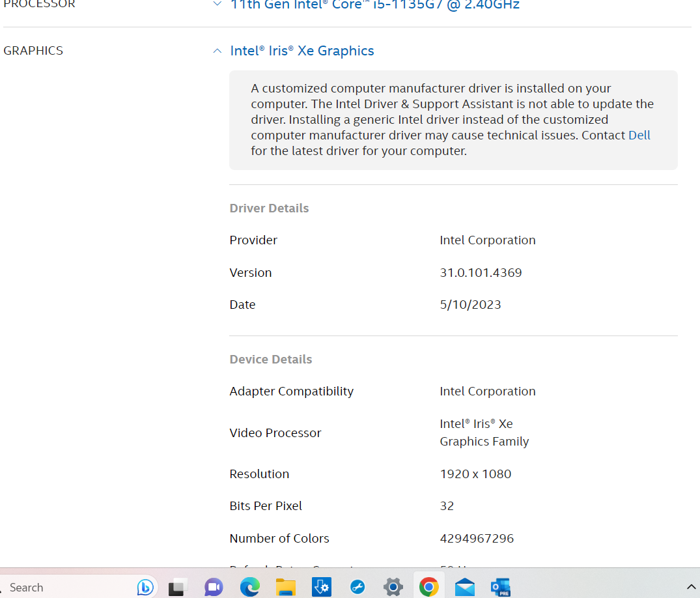Open the blue download-gear app in taskbar

point(322,587)
